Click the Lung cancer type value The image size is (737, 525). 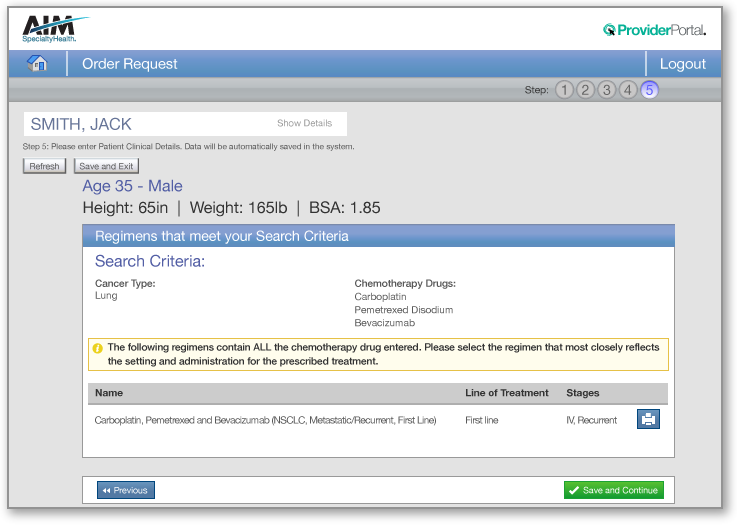(106, 296)
